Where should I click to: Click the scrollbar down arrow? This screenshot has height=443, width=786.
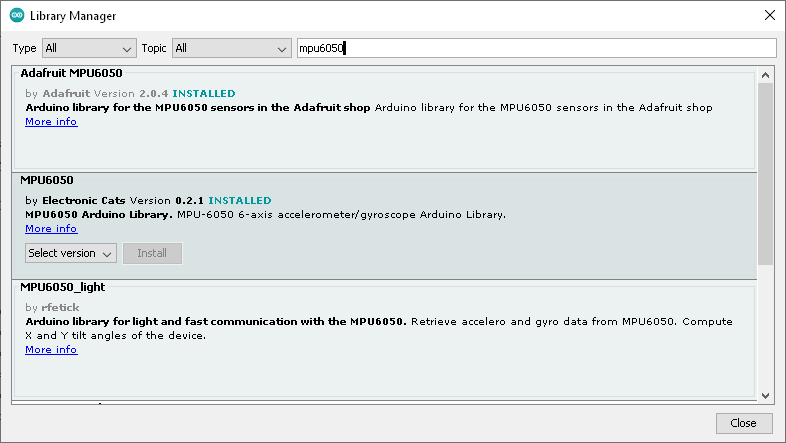point(765,395)
